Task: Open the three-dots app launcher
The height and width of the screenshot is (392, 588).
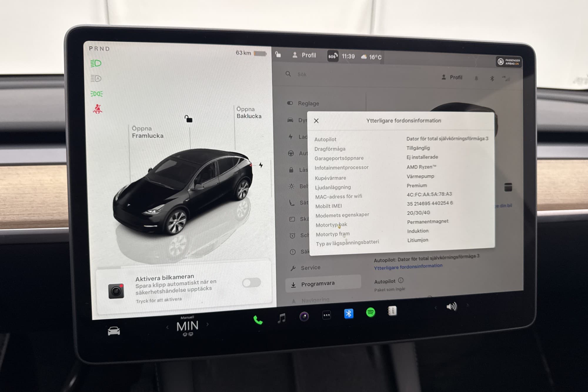Action: (x=326, y=315)
